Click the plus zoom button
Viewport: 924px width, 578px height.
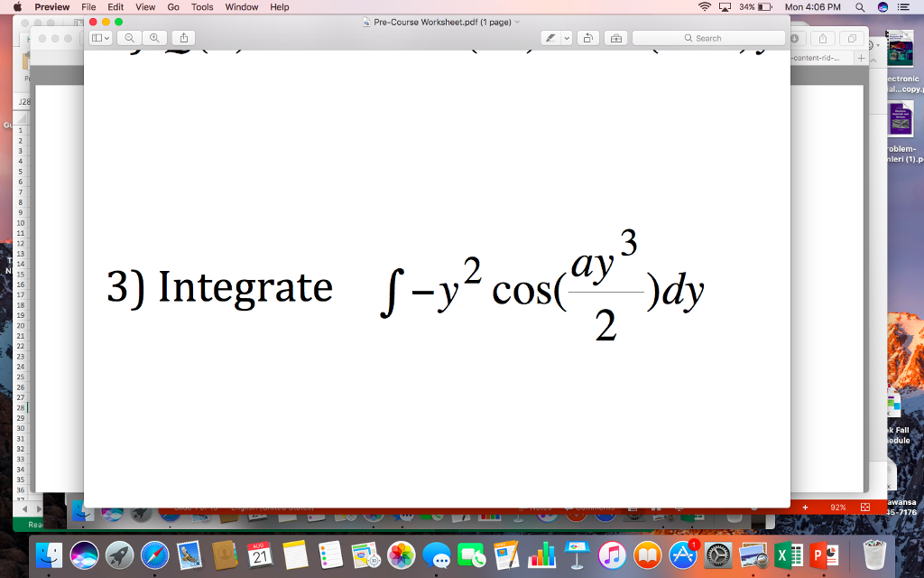[x=804, y=508]
